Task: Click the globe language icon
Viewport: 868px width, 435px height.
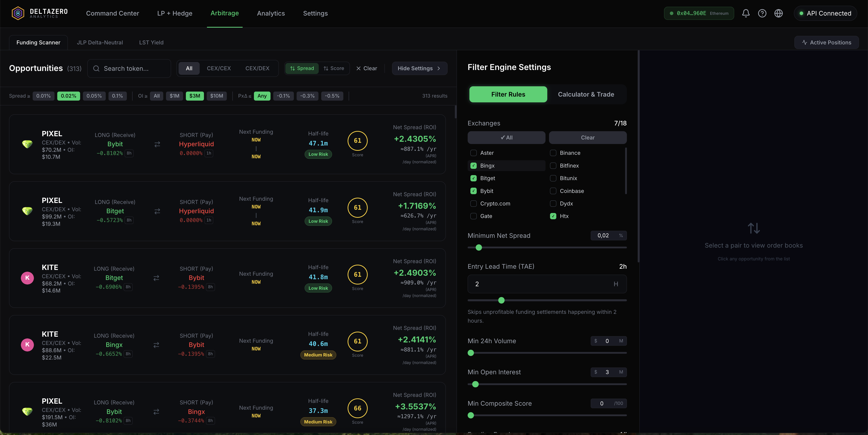Action: [779, 13]
